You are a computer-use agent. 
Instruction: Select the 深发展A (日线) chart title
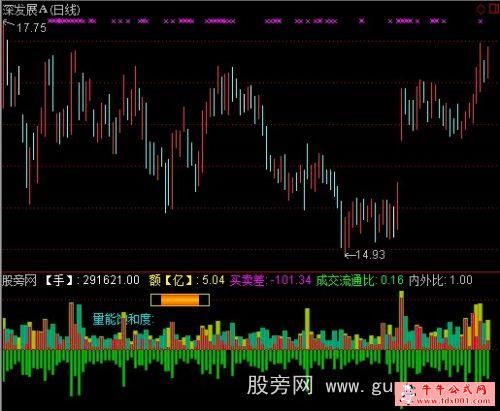pyautogui.click(x=41, y=10)
